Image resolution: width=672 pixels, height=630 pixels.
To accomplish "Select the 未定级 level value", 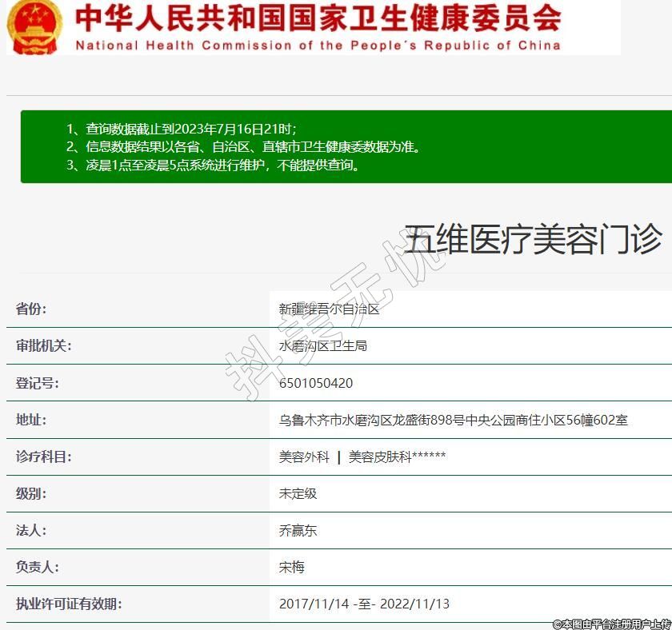I will (298, 493).
